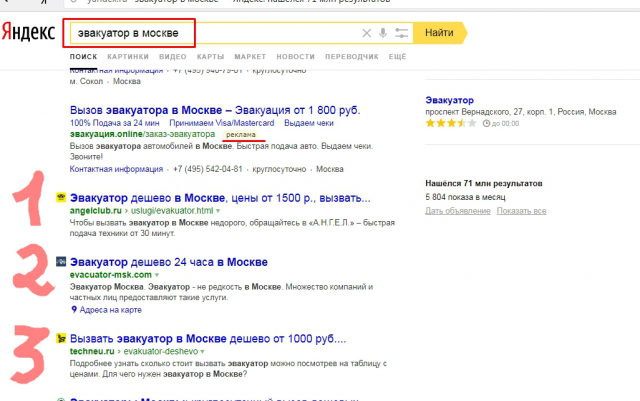Click the techneu.ru favicon
Image resolution: width=640 pixels, height=401 pixels.
pyautogui.click(x=61, y=338)
